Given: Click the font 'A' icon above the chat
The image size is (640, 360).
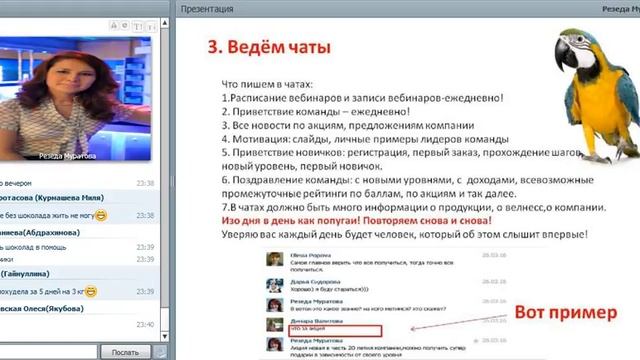Looking at the screenshot, I should pyautogui.click(x=114, y=26).
